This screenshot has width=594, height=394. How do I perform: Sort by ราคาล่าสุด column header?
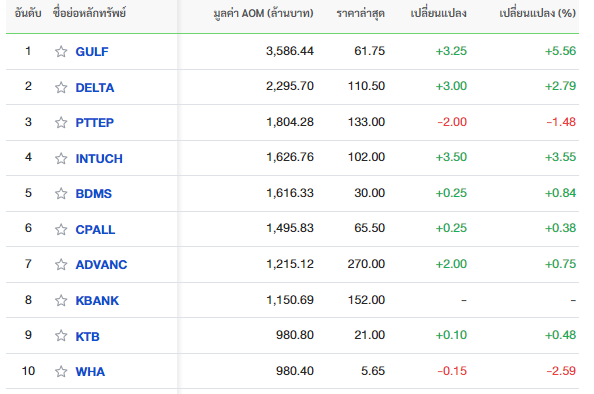coord(361,14)
